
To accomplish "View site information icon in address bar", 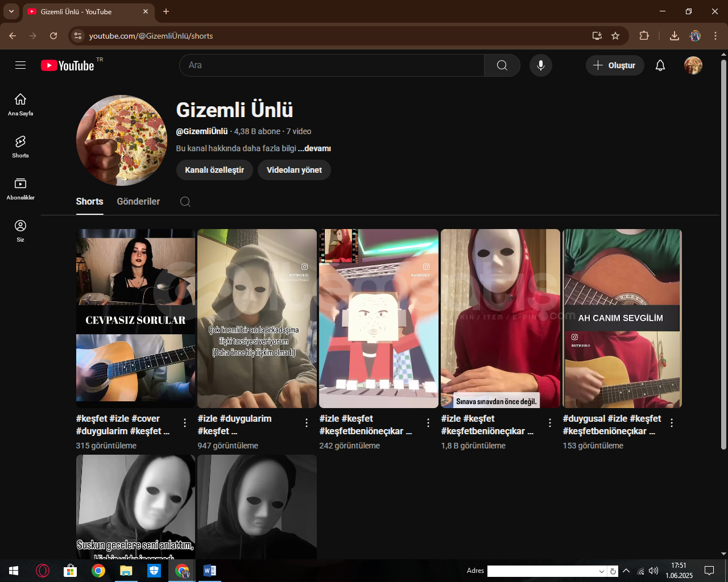I will click(x=78, y=36).
